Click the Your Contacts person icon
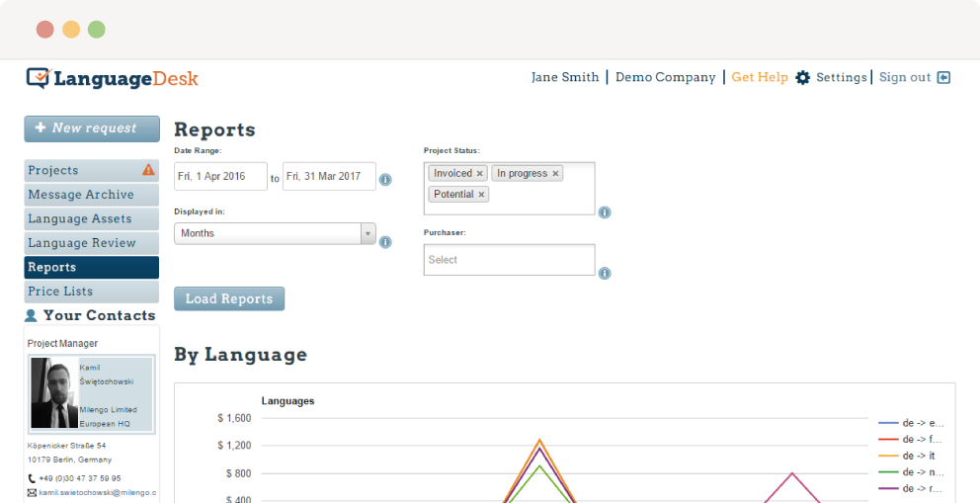This screenshot has height=503, width=980. [31, 315]
